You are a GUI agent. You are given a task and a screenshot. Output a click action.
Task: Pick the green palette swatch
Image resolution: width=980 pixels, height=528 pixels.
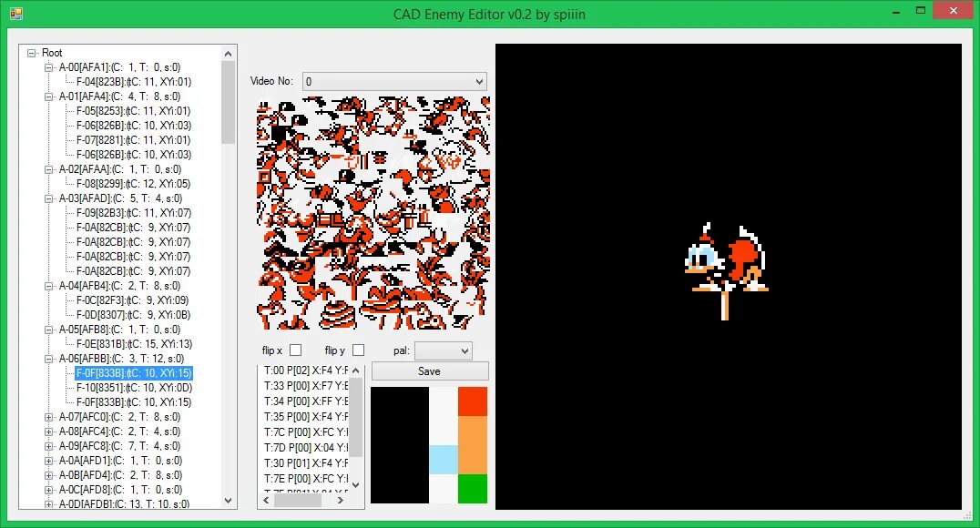473,489
